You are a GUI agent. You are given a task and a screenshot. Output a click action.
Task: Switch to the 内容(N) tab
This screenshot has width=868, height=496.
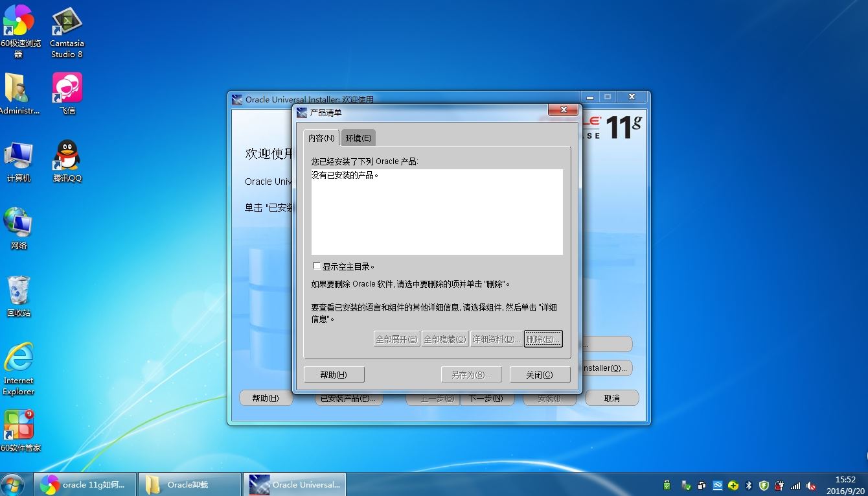click(x=321, y=138)
